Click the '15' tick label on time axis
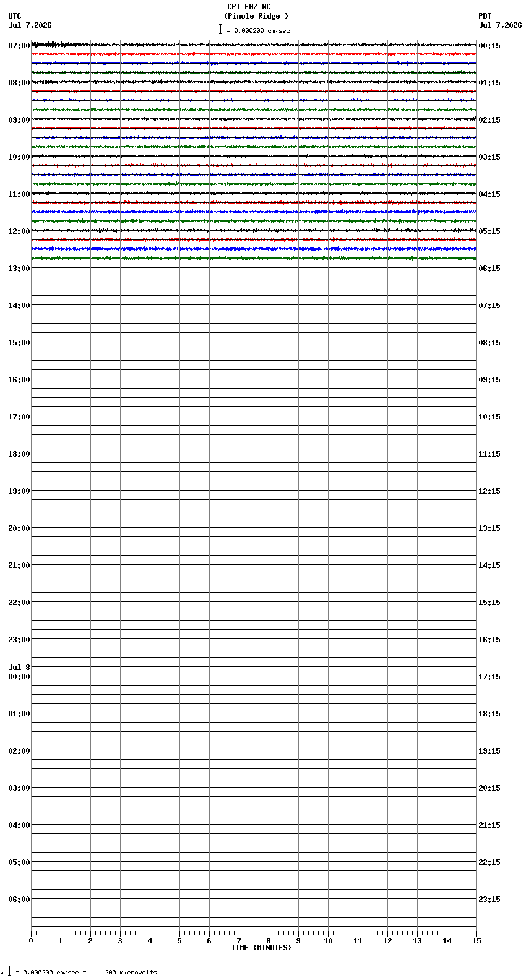The height and width of the screenshot is (980, 526). pos(476,941)
